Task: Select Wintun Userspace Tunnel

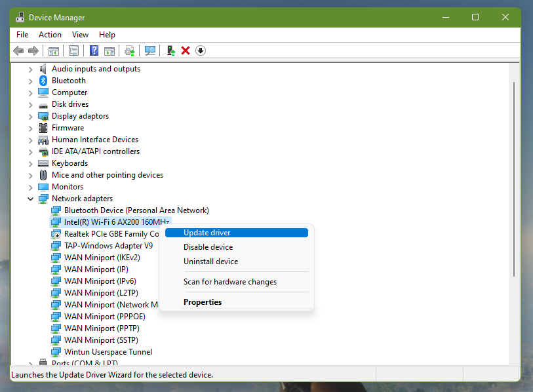Action: pyautogui.click(x=108, y=352)
